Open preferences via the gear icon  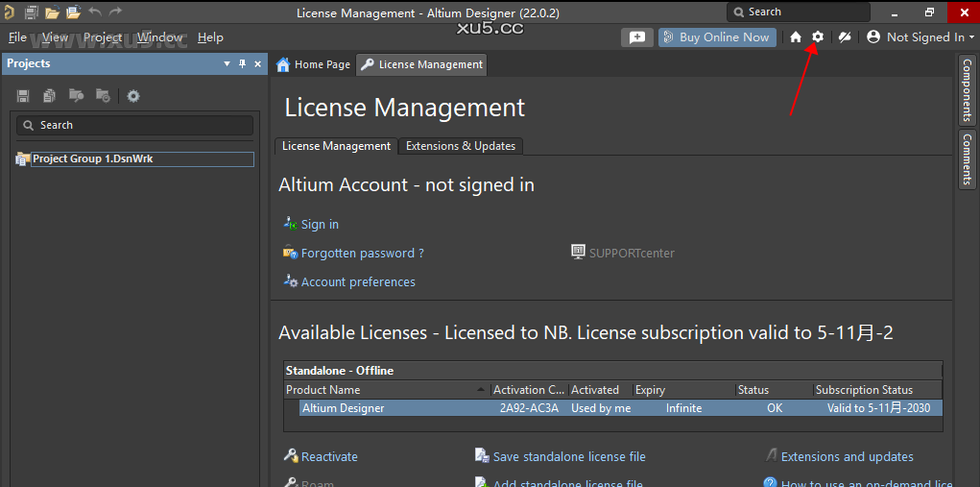[818, 37]
